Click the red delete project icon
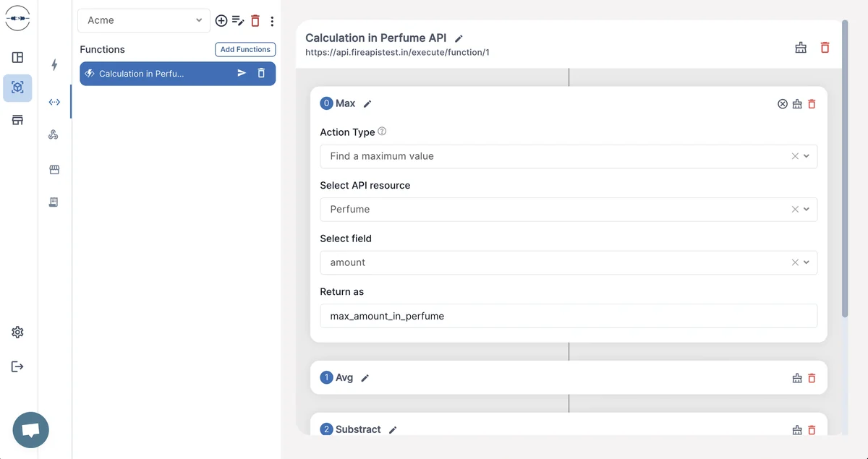This screenshot has width=868, height=459. 255,21
